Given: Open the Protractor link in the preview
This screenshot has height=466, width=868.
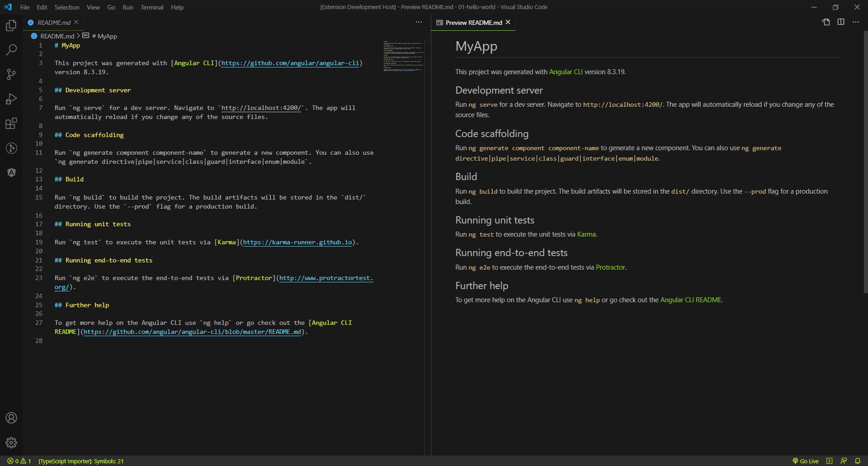Looking at the screenshot, I should pyautogui.click(x=610, y=267).
